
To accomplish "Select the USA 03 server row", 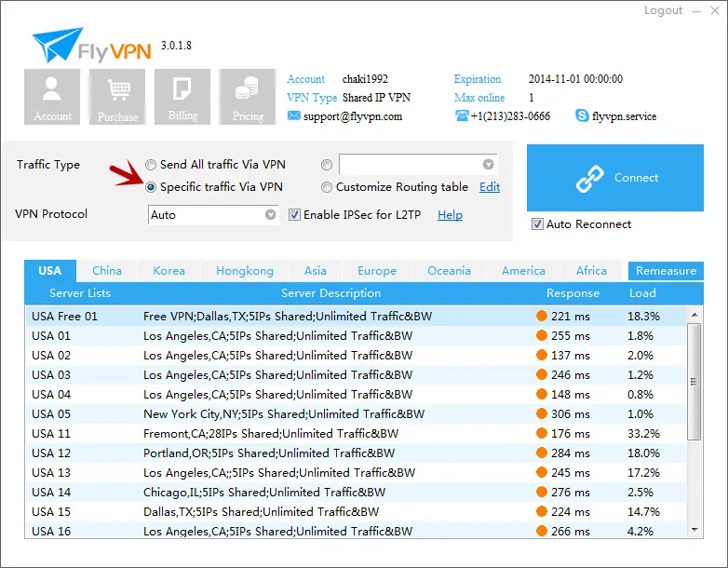I will click(356, 374).
